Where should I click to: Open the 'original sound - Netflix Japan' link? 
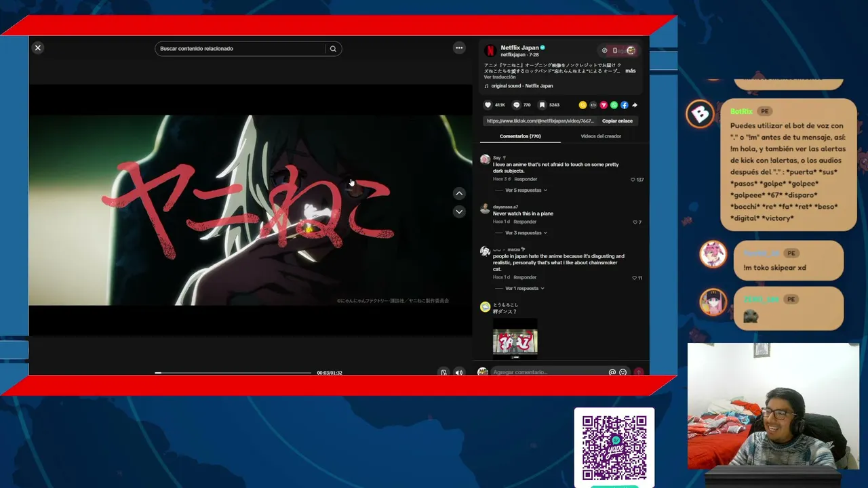pyautogui.click(x=522, y=86)
